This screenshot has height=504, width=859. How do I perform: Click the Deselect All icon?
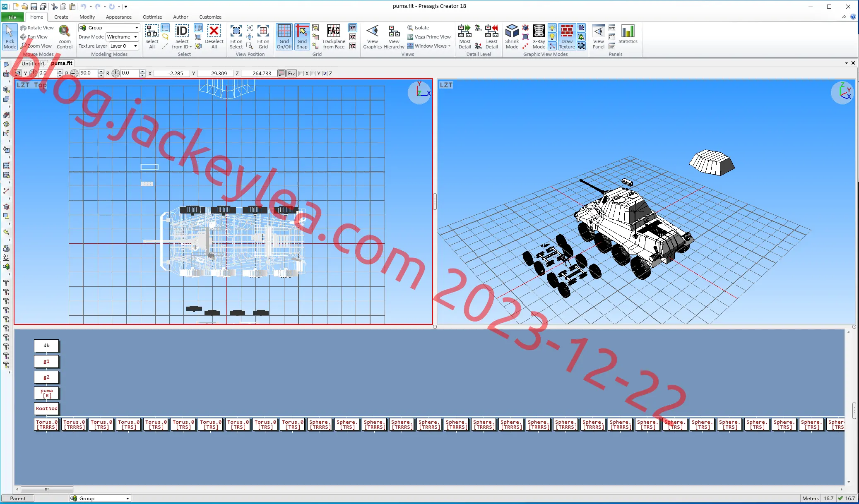214,37
